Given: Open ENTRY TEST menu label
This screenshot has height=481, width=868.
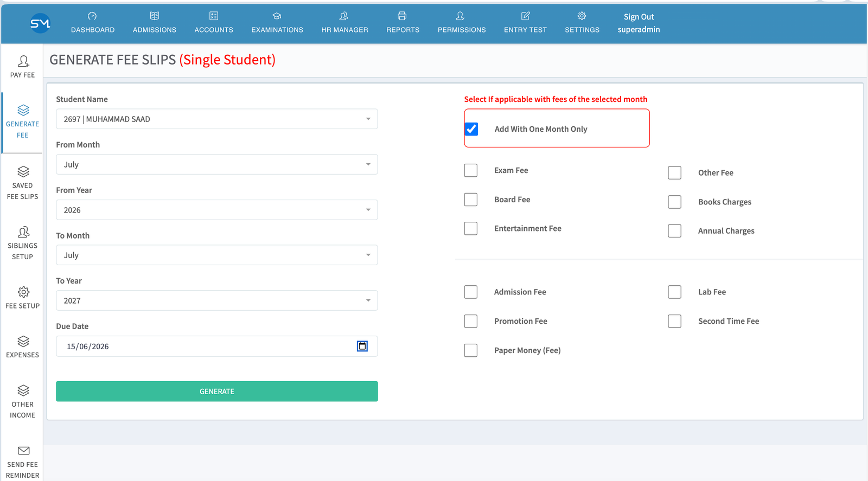Looking at the screenshot, I should (x=525, y=30).
